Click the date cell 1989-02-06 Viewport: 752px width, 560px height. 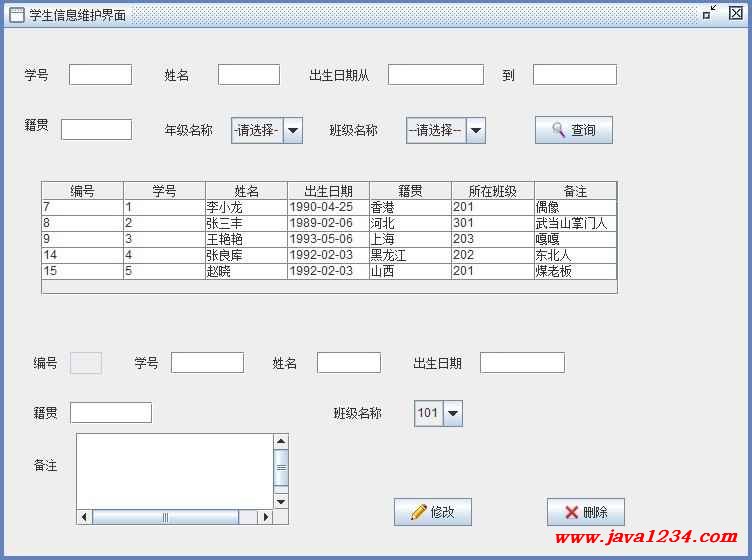tap(329, 223)
